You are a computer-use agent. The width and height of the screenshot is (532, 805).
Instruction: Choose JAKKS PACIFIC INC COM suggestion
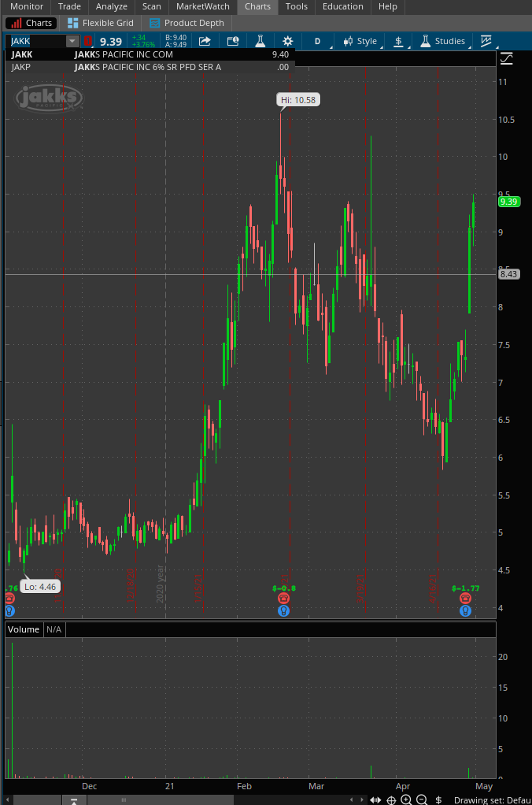pyautogui.click(x=150, y=54)
